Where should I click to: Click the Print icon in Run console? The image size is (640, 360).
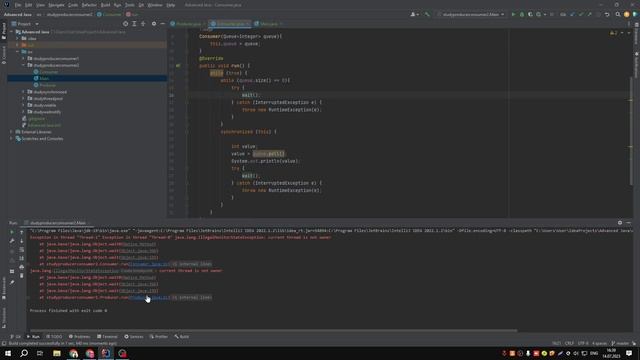[x=22, y=267]
